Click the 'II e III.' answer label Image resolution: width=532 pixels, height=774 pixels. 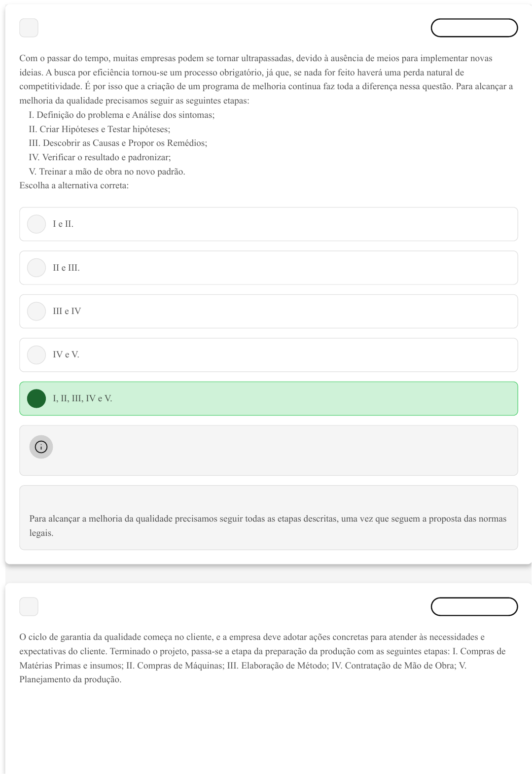[x=66, y=268]
